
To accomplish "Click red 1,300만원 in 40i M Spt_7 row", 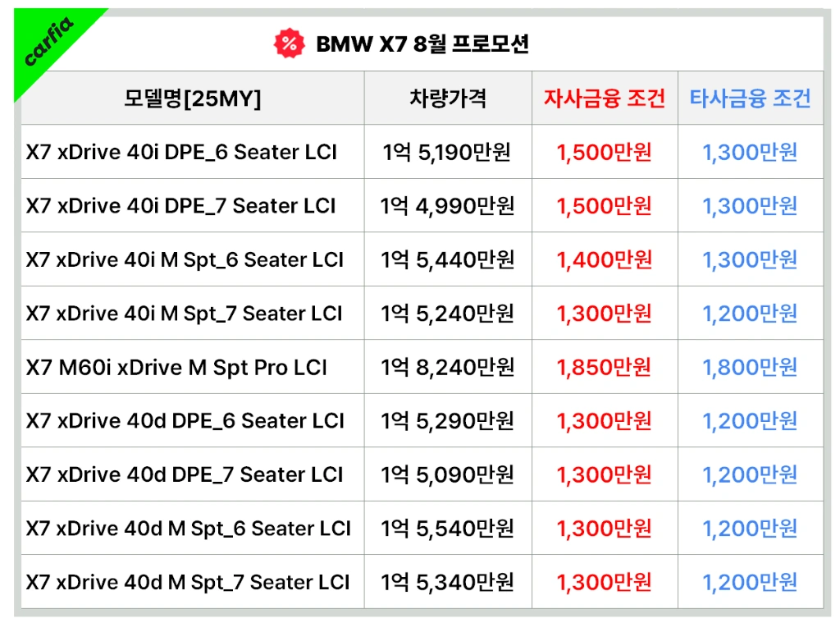I will (x=605, y=313).
